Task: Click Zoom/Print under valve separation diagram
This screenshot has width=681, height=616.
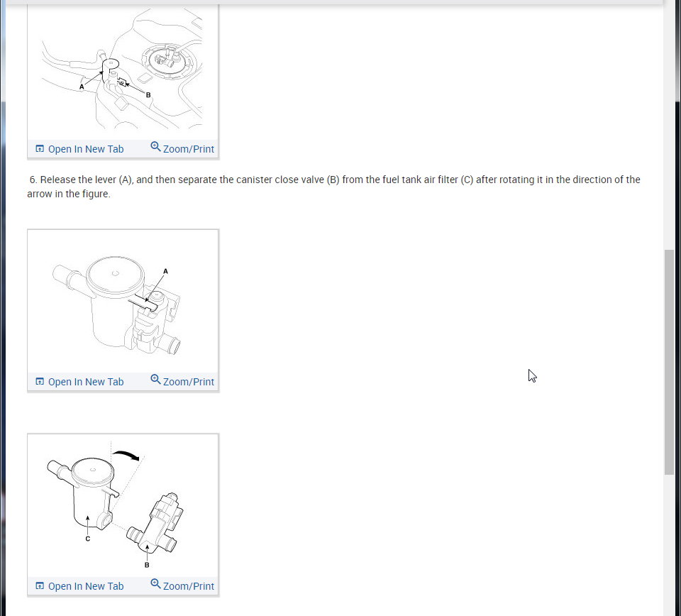Action: (x=182, y=585)
